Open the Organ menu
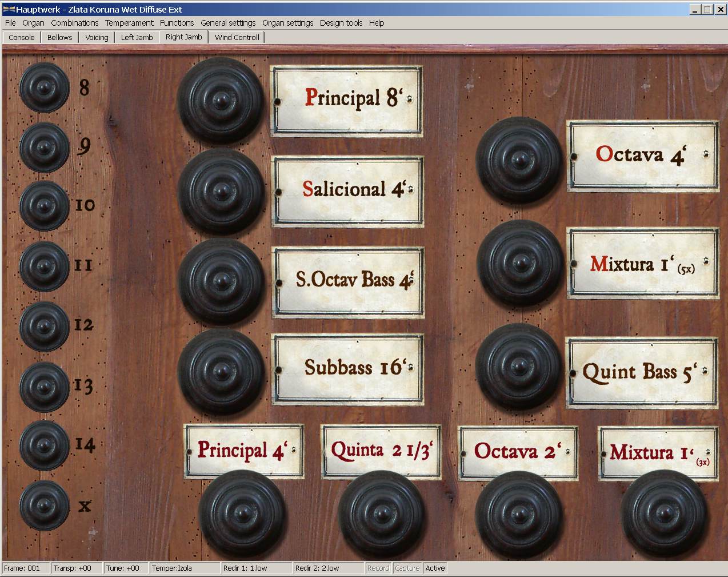Screen dimensions: 728x577 click(x=33, y=23)
